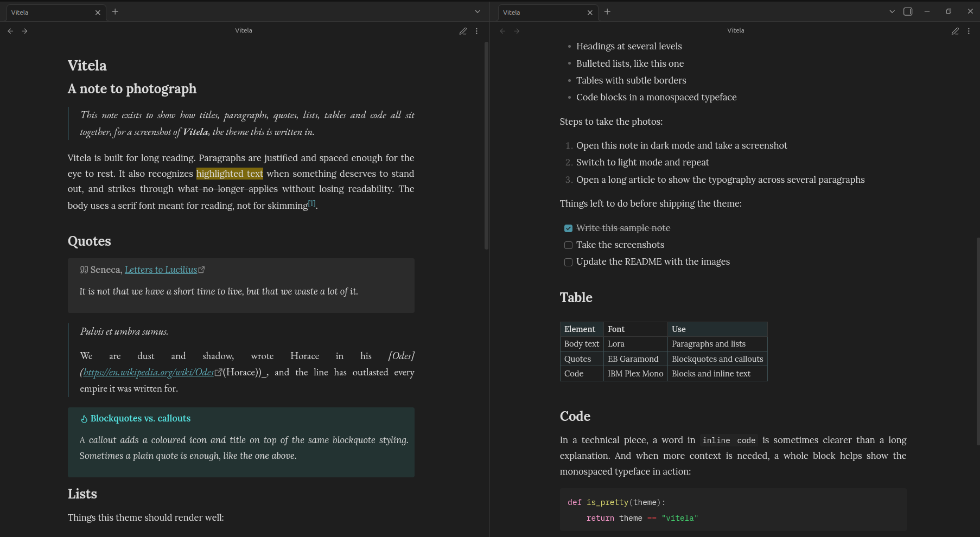Click the right pane vertical scrollbar
Image resolution: width=980 pixels, height=537 pixels.
[977, 341]
